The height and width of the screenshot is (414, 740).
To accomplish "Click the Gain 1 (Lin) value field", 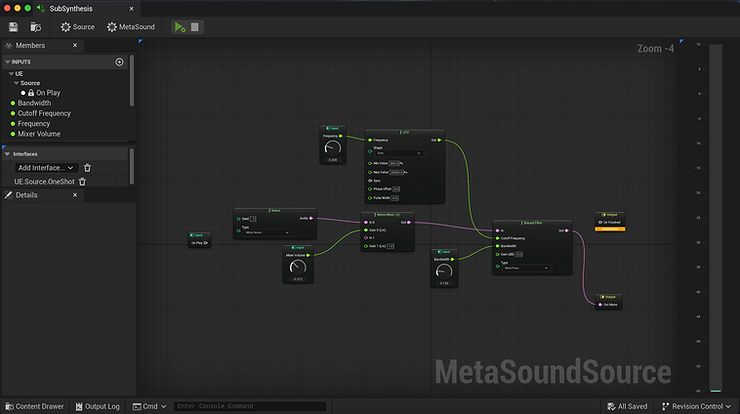I will [390, 246].
